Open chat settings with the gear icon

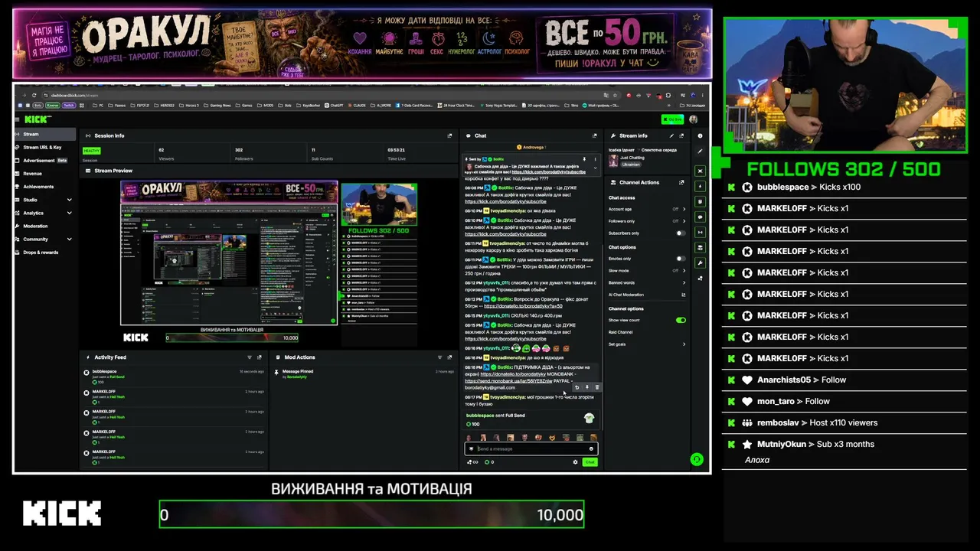click(x=575, y=462)
